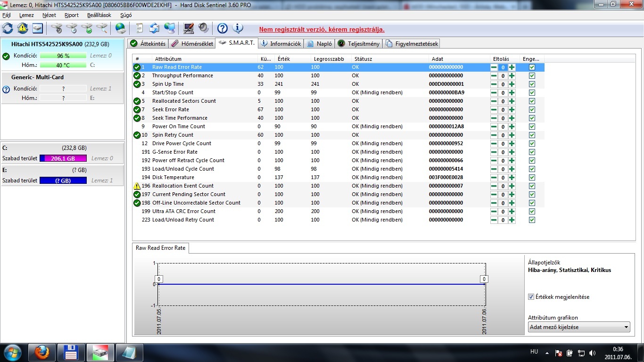644x362 pixels.
Task: Click the E: drive free space bar
Action: click(63, 181)
